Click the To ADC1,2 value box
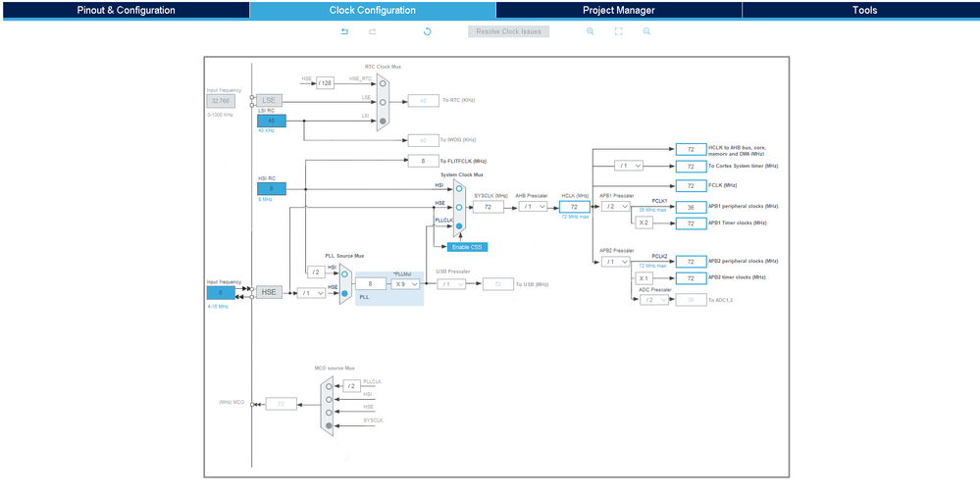This screenshot has width=980, height=492. tap(691, 300)
